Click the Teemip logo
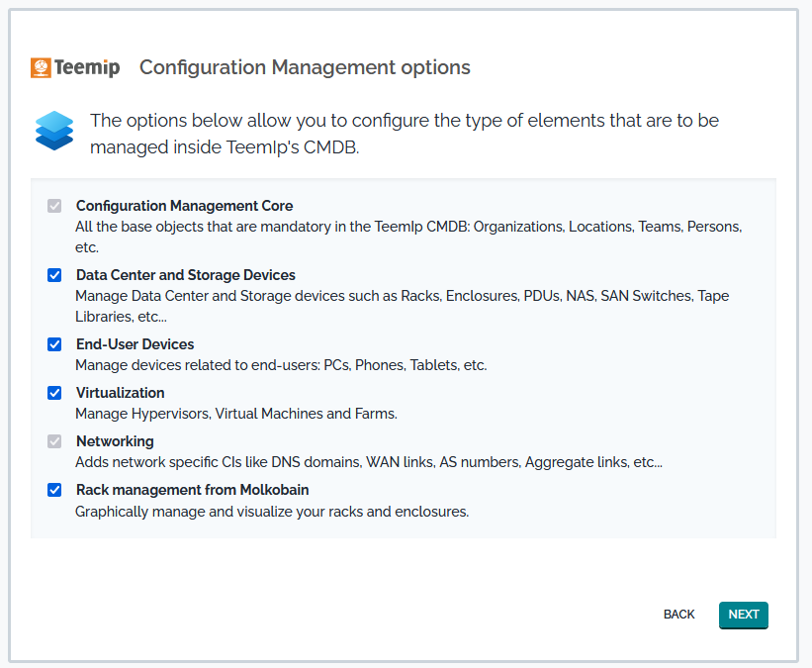The width and height of the screenshot is (812, 668). (75, 67)
